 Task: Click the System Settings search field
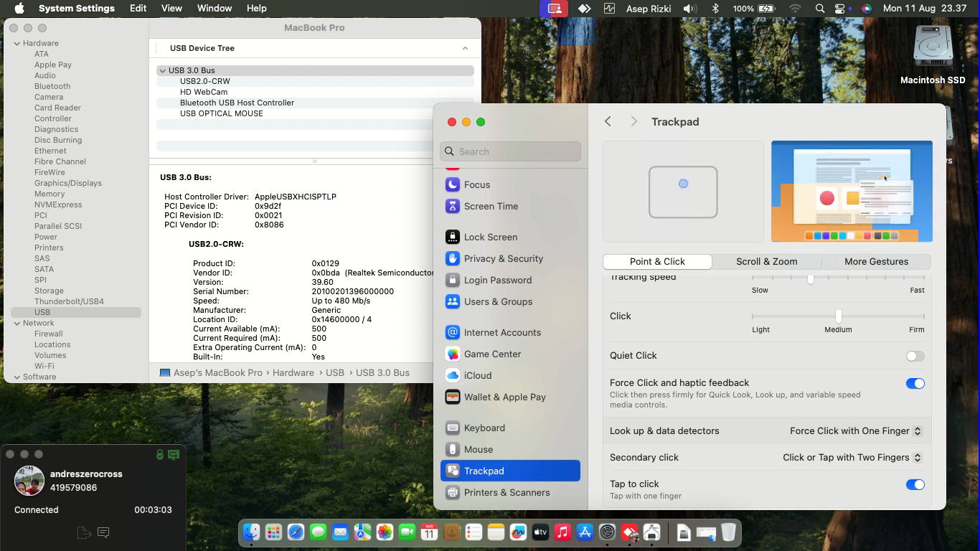[x=510, y=151]
